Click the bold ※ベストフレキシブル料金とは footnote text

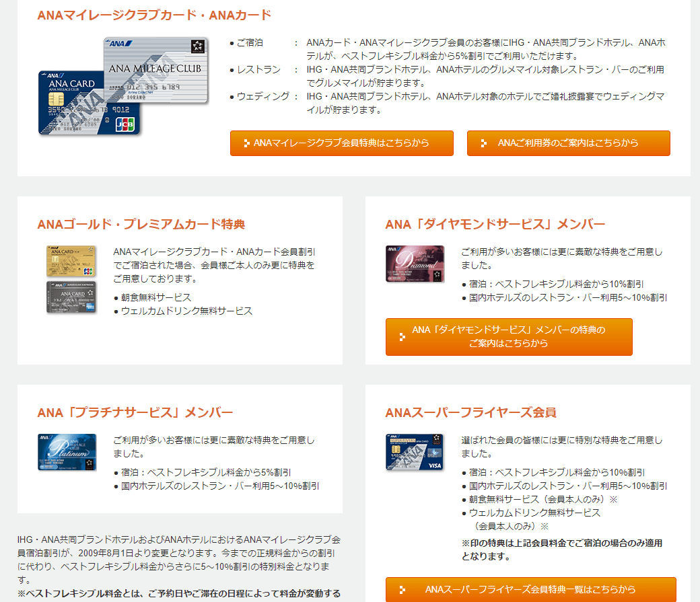(x=178, y=594)
